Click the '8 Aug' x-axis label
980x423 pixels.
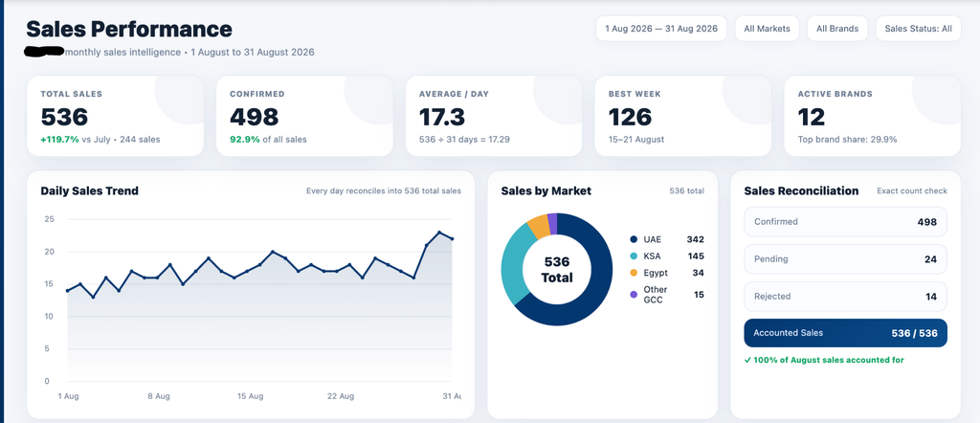coord(159,396)
